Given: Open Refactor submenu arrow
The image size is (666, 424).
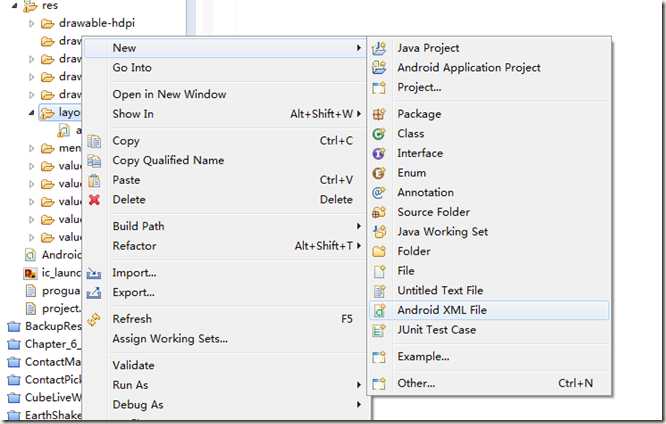Looking at the screenshot, I should [x=358, y=246].
